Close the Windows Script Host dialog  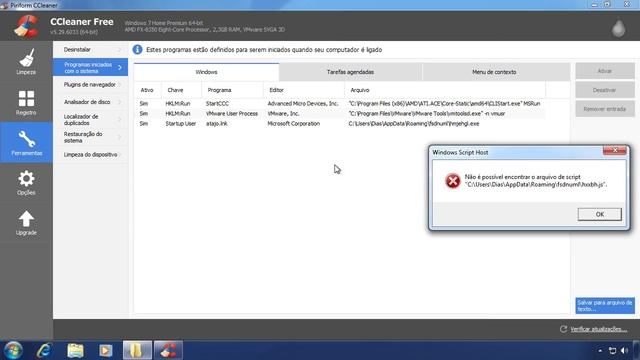(x=615, y=151)
